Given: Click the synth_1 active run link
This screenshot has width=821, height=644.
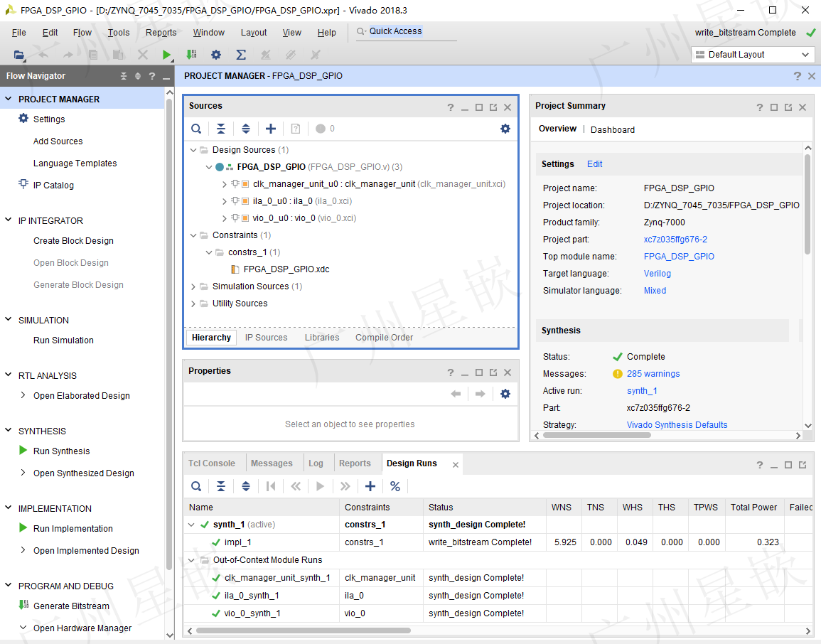Looking at the screenshot, I should (641, 390).
